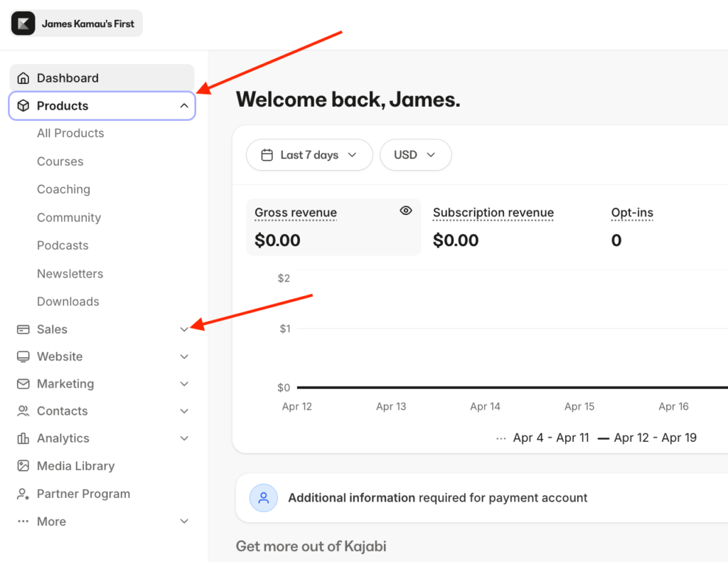
Task: Open Analytics via the chart icon
Action: coord(22,438)
